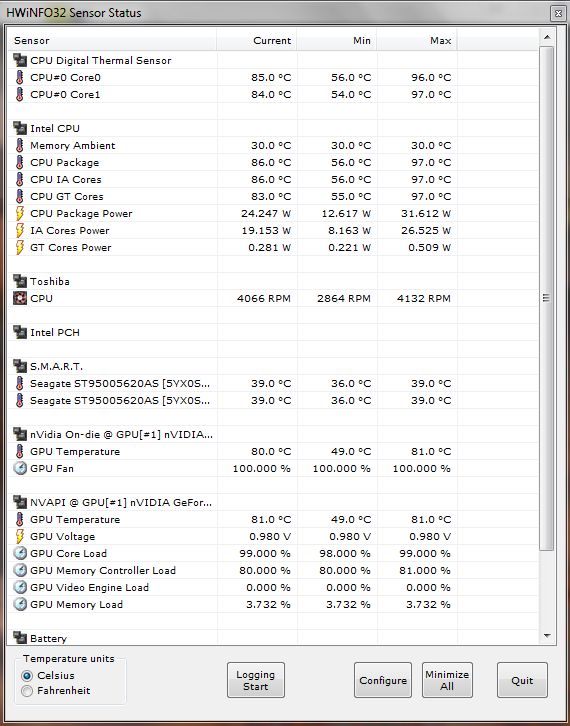Click the chip icon for CPU Digital Thermal Sensor
This screenshot has height=726, width=570.
pos(19,60)
